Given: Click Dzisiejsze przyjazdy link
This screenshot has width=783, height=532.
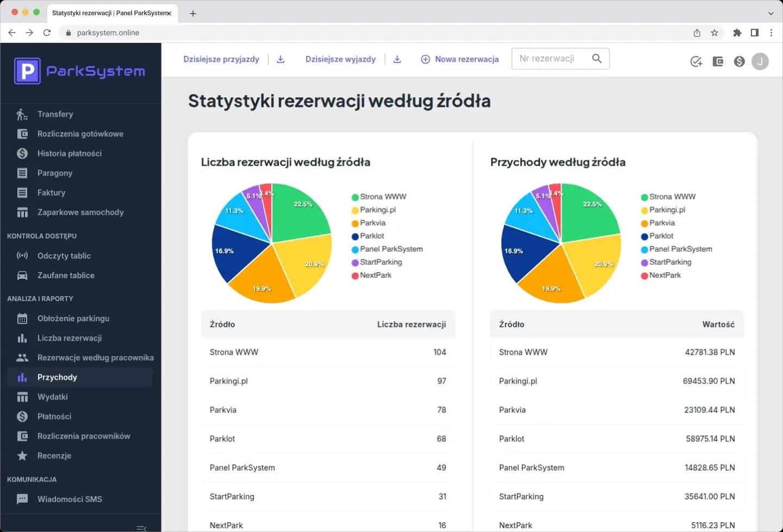Looking at the screenshot, I should (221, 59).
